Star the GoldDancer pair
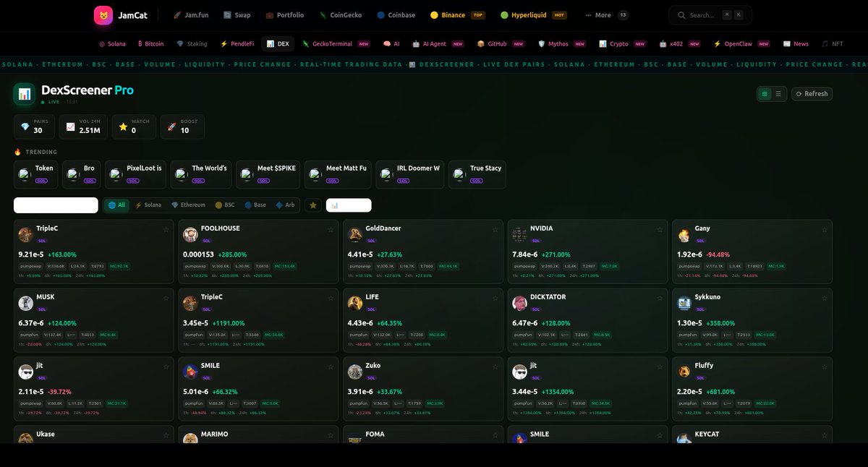868x467 pixels. point(495,229)
